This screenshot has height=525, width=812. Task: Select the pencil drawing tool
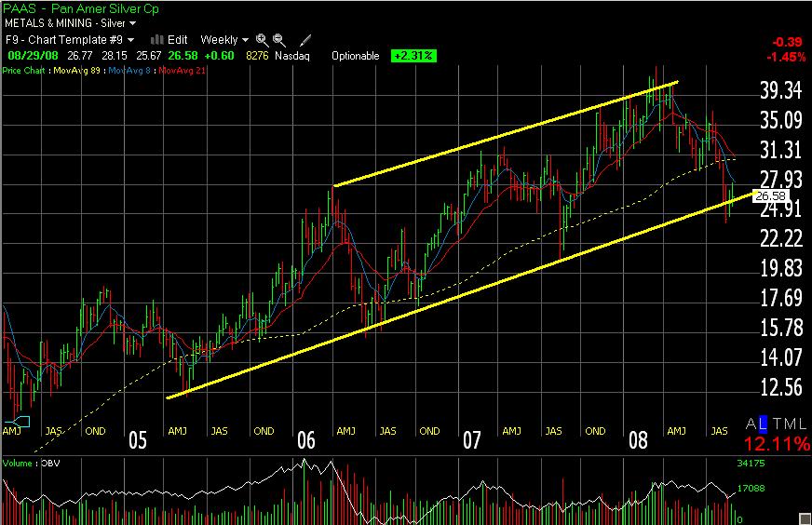(305, 40)
